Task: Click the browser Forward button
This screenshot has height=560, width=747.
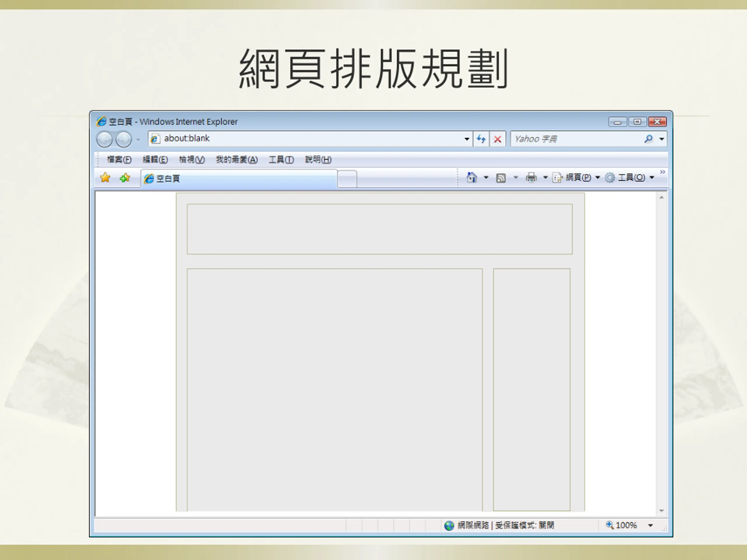Action: (124, 139)
